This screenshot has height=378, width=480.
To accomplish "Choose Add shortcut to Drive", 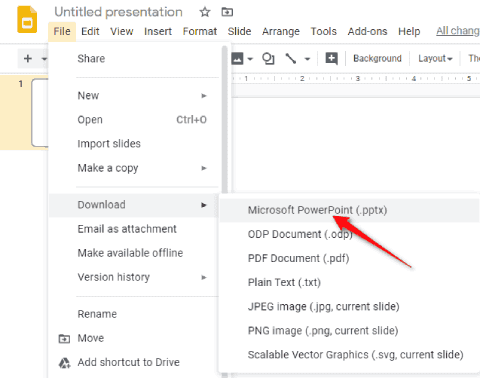I will pos(133,362).
